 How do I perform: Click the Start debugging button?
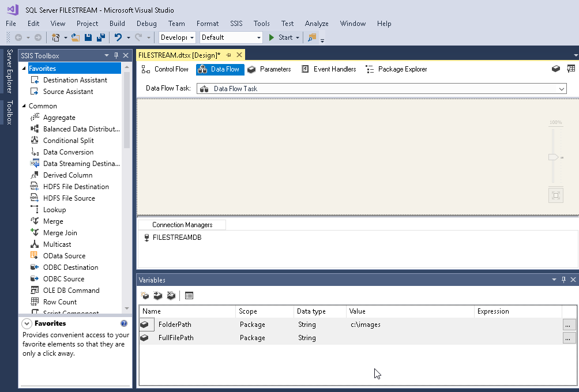pyautogui.click(x=280, y=37)
